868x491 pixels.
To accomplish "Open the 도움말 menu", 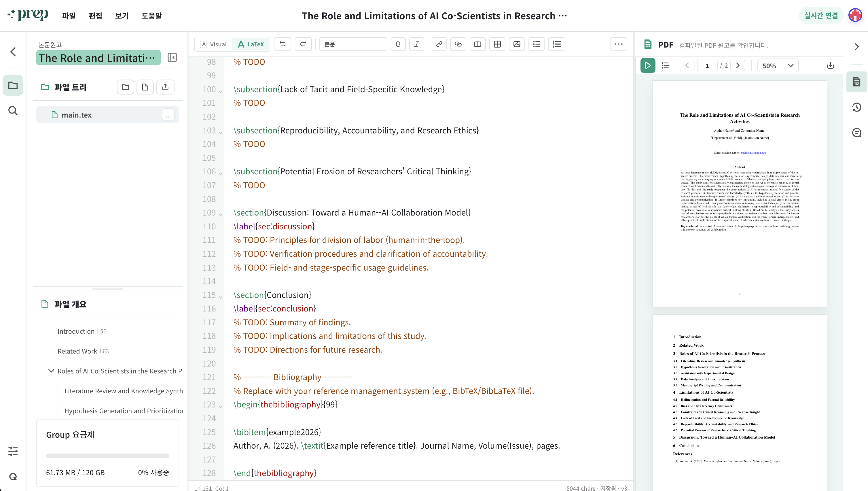I will pos(152,16).
